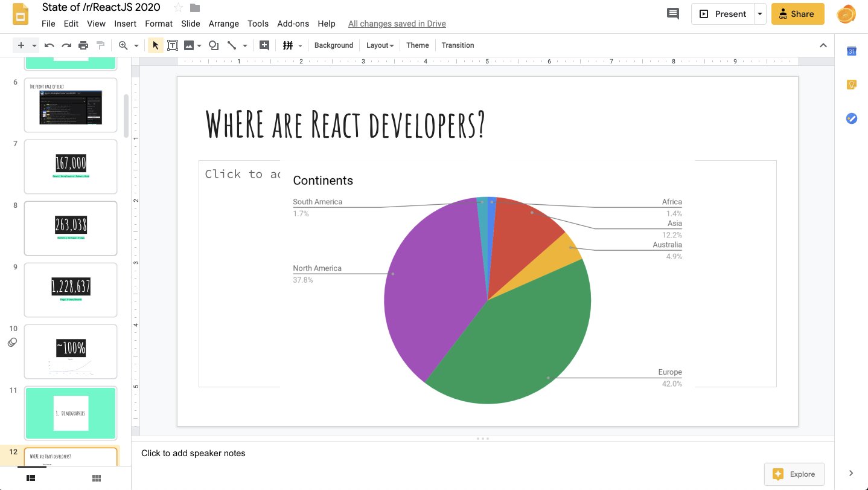Screen dimensions: 868x490
Task: Open Transition panel
Action: [x=458, y=45]
